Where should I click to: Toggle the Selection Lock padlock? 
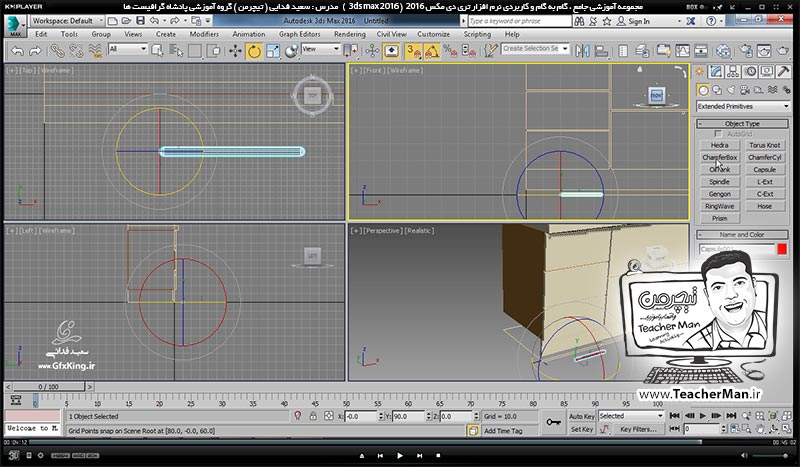tap(313, 416)
